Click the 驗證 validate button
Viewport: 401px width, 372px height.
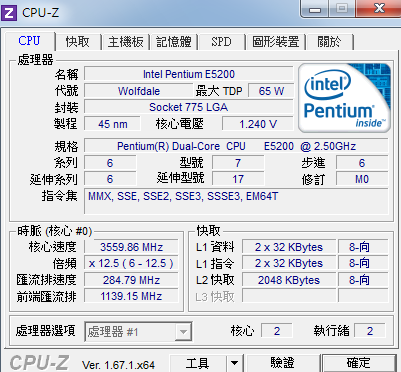click(282, 363)
